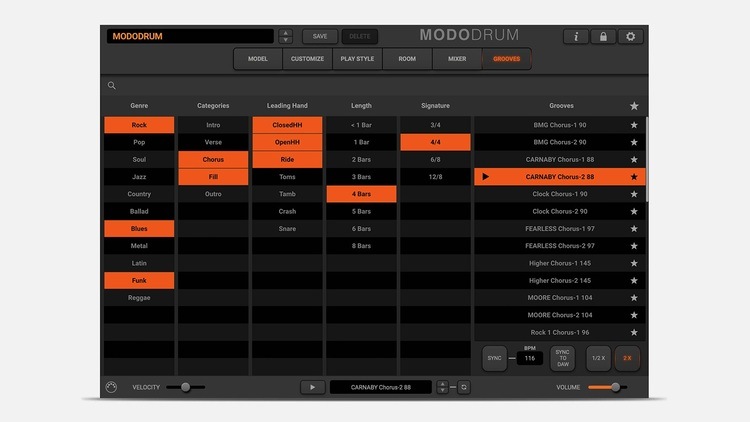Image resolution: width=750 pixels, height=422 pixels.
Task: Click the lock icon in header
Action: click(x=603, y=36)
